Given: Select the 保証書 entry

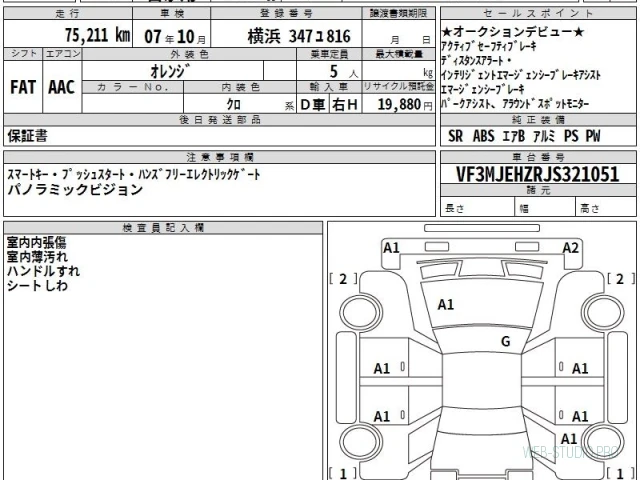Looking at the screenshot, I should 27,136.
